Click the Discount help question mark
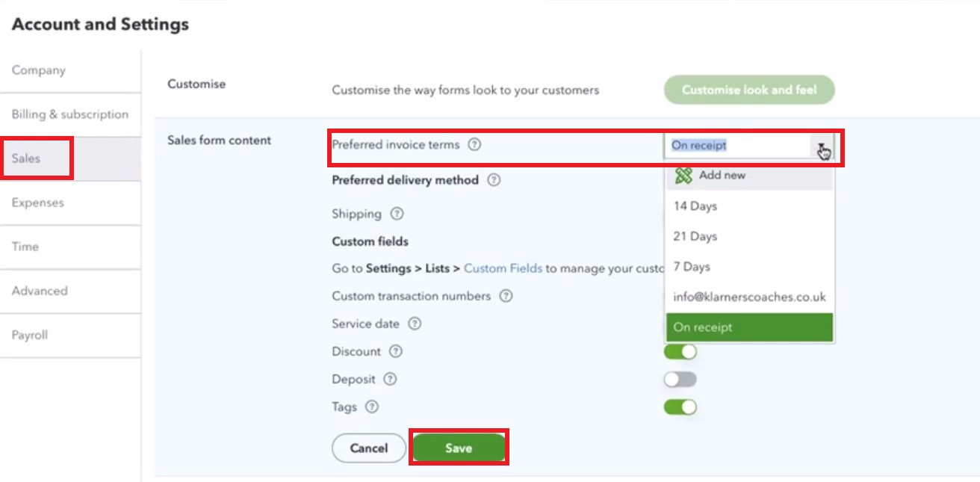The height and width of the screenshot is (482, 980). click(x=396, y=351)
